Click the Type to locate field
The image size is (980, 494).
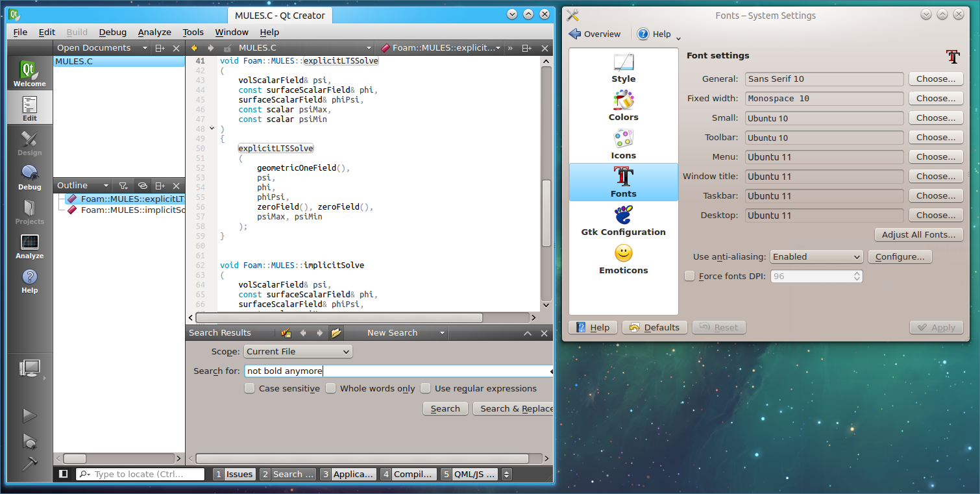(x=140, y=474)
